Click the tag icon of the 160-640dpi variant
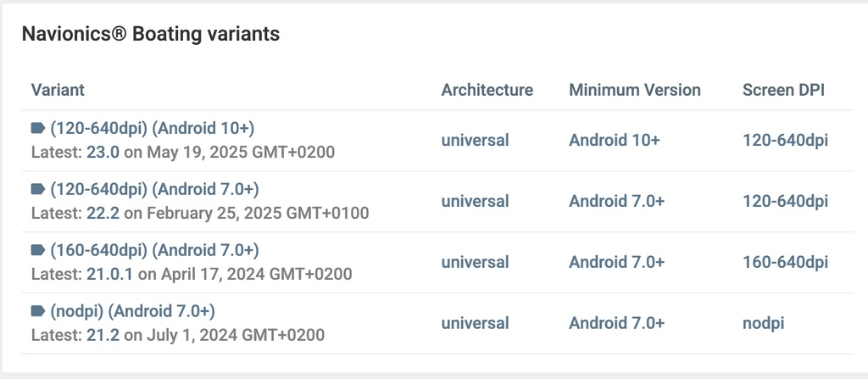Screen dimensions: 868x379 [37, 250]
